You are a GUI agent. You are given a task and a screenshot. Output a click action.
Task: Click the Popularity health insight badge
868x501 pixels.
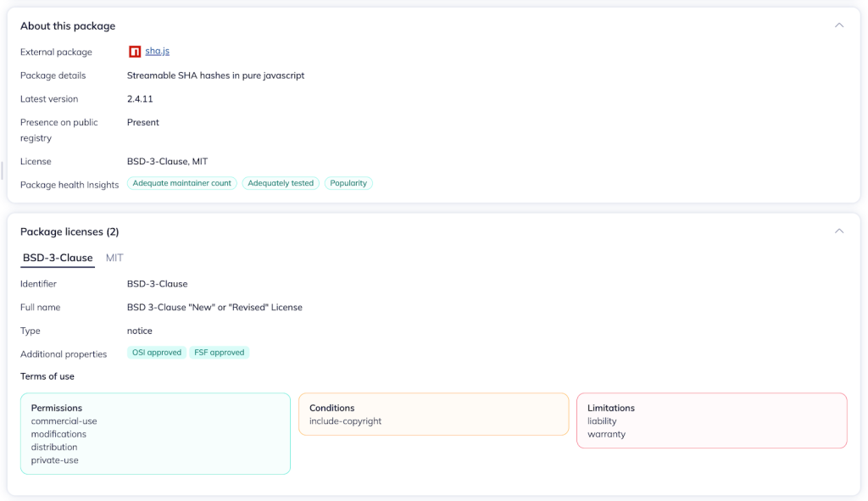point(348,183)
